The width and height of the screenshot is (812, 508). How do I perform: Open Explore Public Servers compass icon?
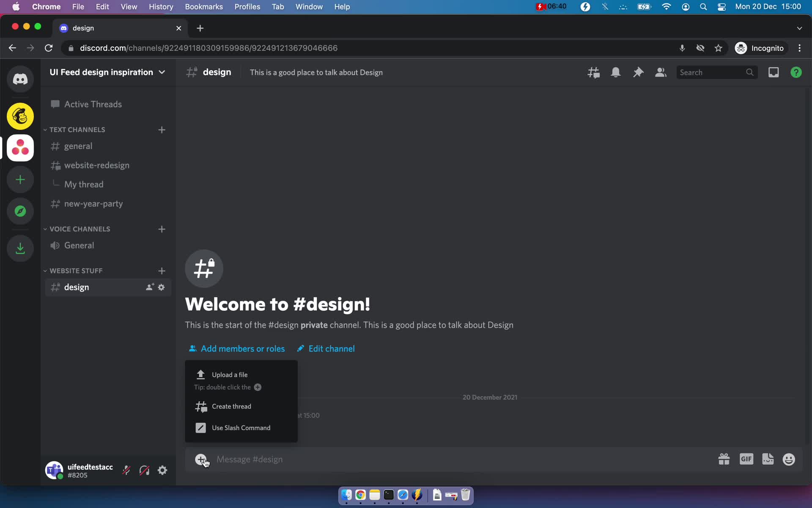[x=20, y=211]
